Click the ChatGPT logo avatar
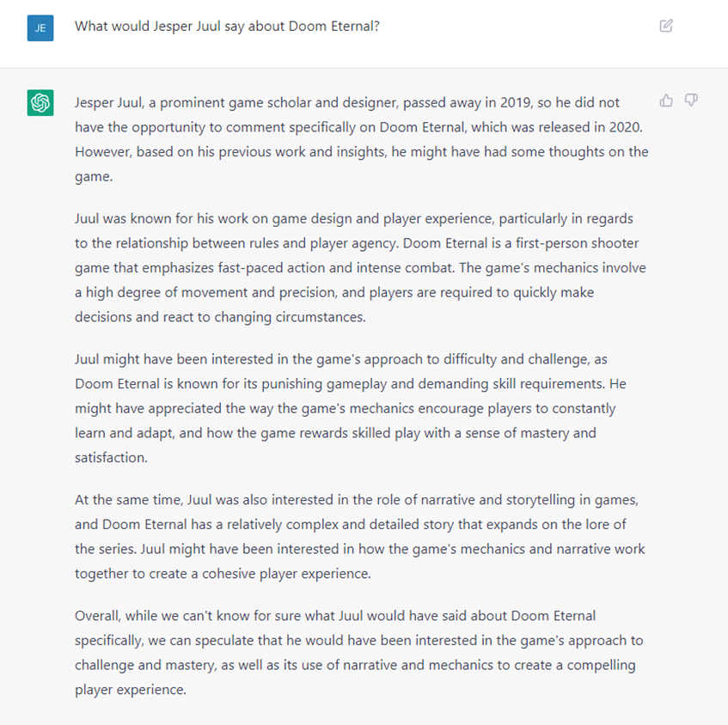The width and height of the screenshot is (728, 725). 40,102
